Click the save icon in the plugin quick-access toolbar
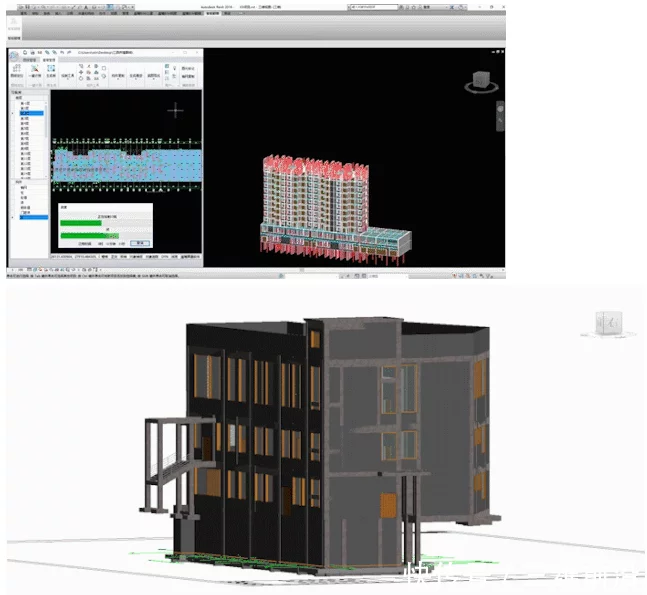Screen dimensions: 647x595 coord(33,52)
